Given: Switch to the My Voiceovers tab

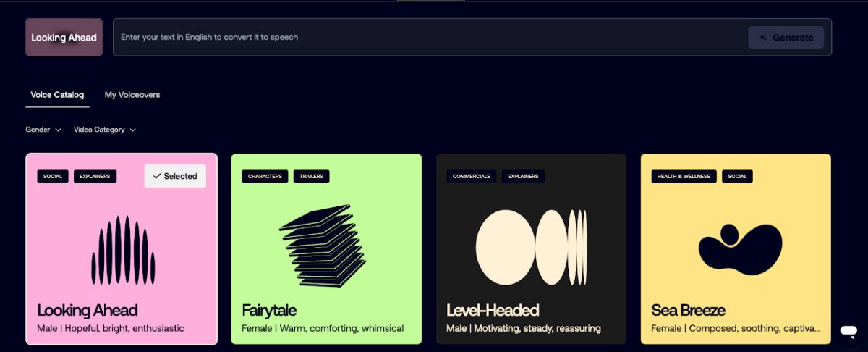Looking at the screenshot, I should pyautogui.click(x=132, y=95).
